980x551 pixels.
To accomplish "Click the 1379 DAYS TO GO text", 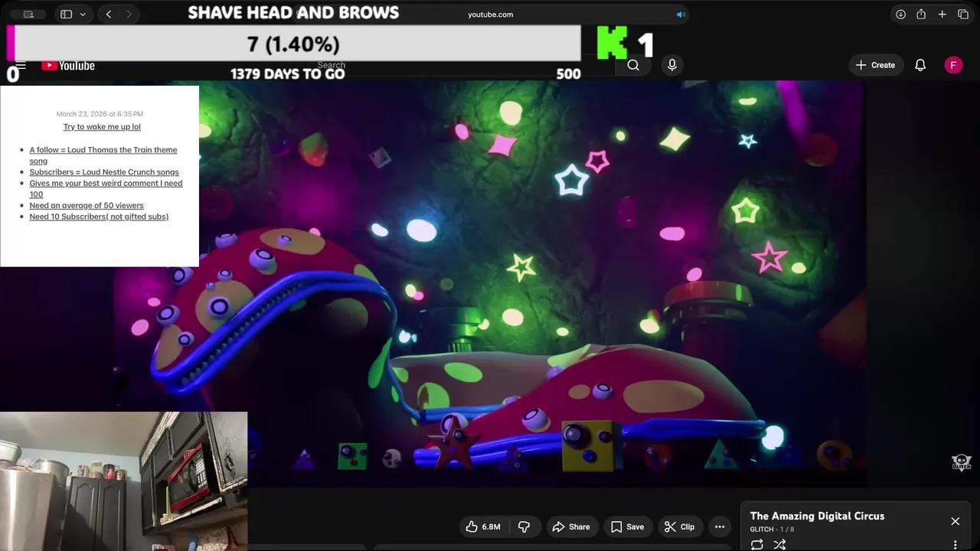I will click(x=288, y=74).
